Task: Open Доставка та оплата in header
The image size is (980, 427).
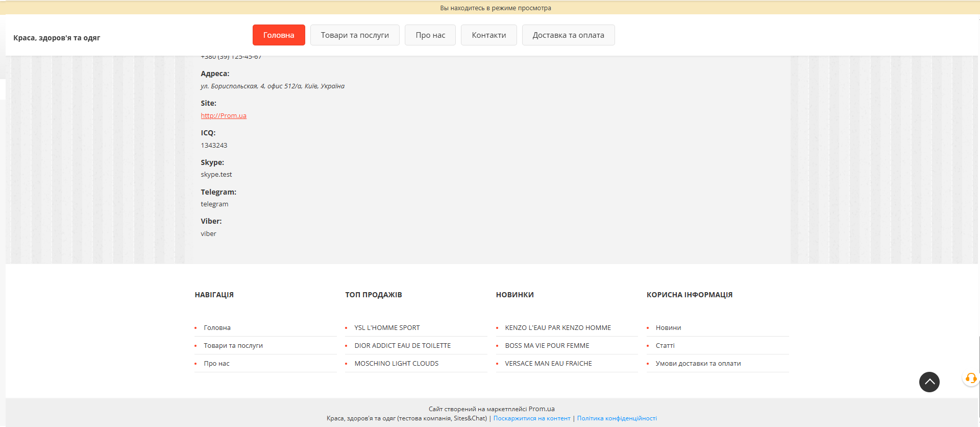Action: [x=568, y=35]
